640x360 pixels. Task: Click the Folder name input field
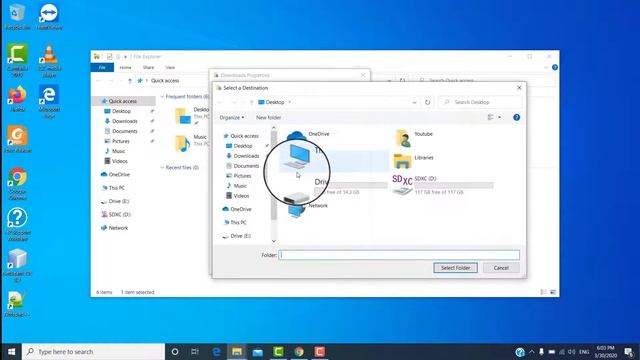coord(399,255)
